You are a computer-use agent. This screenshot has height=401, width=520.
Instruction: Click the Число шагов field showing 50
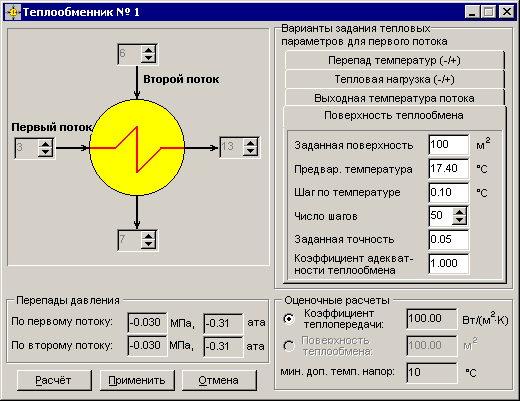pos(441,216)
